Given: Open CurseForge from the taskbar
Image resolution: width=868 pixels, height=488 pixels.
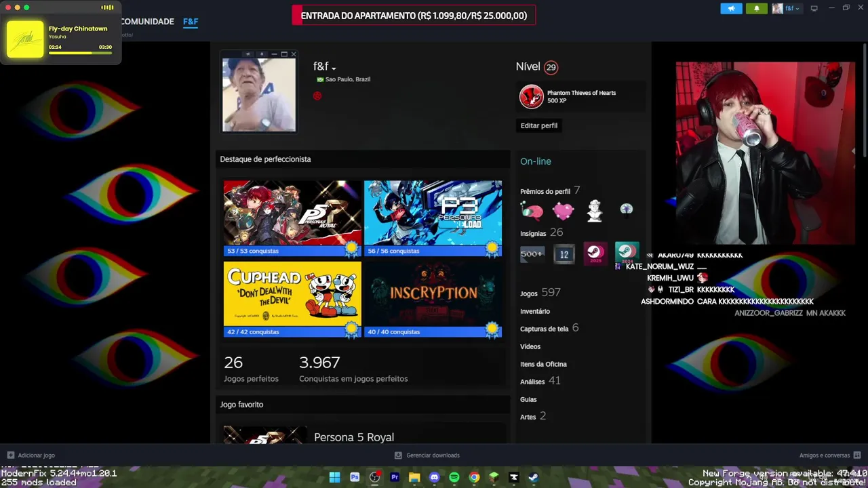Looking at the screenshot, I should 514,477.
